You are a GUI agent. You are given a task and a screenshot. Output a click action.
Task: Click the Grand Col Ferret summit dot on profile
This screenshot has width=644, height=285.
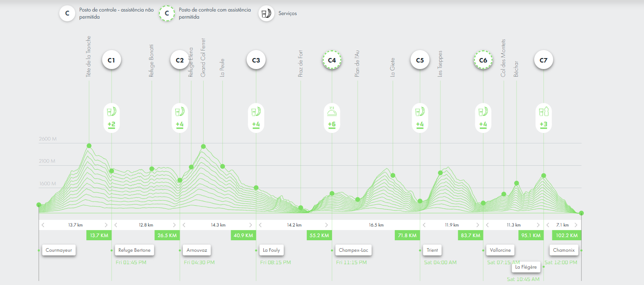pos(203,146)
